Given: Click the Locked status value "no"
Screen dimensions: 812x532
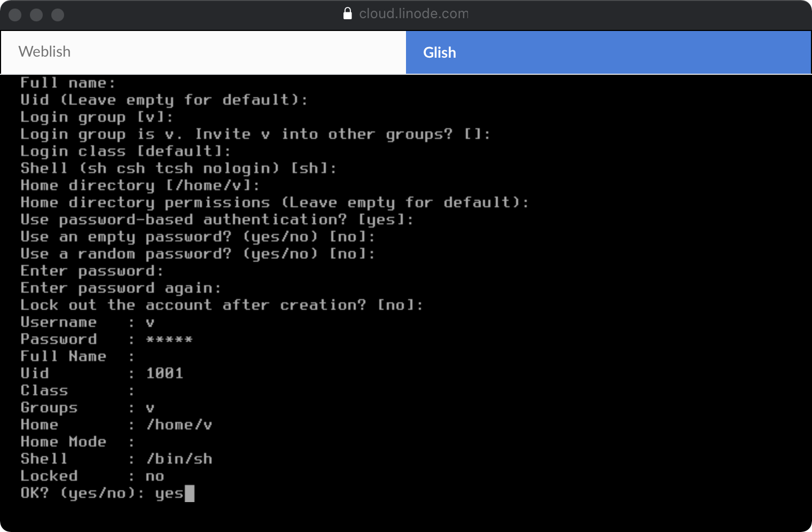Looking at the screenshot, I should tap(154, 476).
